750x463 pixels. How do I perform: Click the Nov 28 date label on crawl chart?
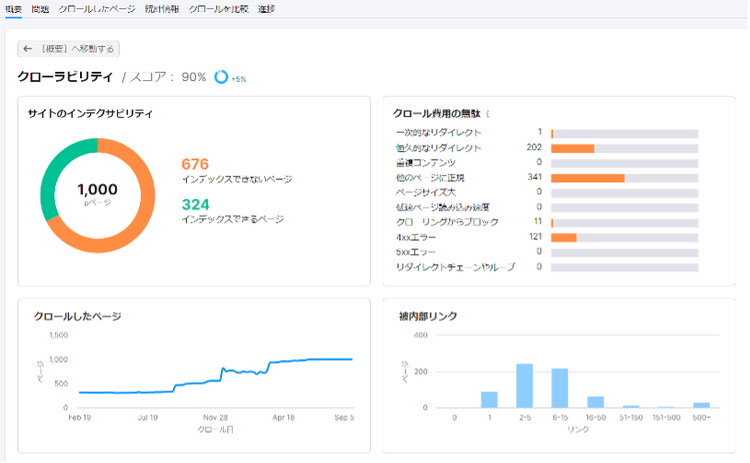(x=216, y=418)
